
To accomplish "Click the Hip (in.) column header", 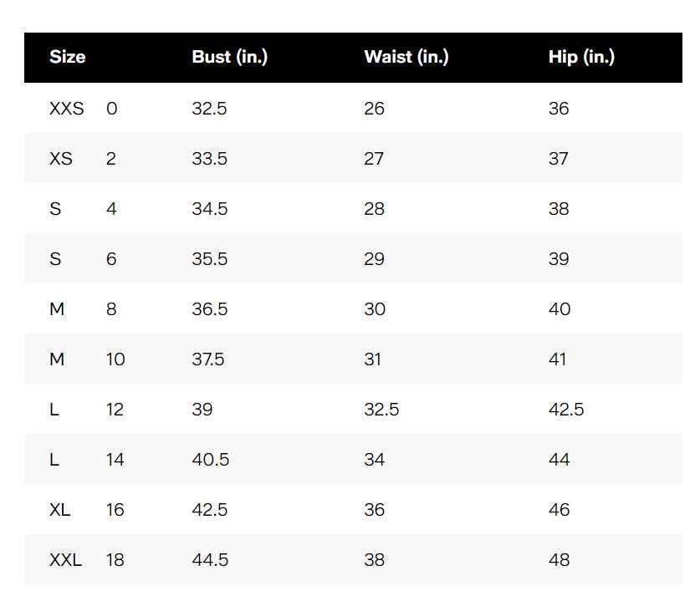I will click(x=581, y=58).
